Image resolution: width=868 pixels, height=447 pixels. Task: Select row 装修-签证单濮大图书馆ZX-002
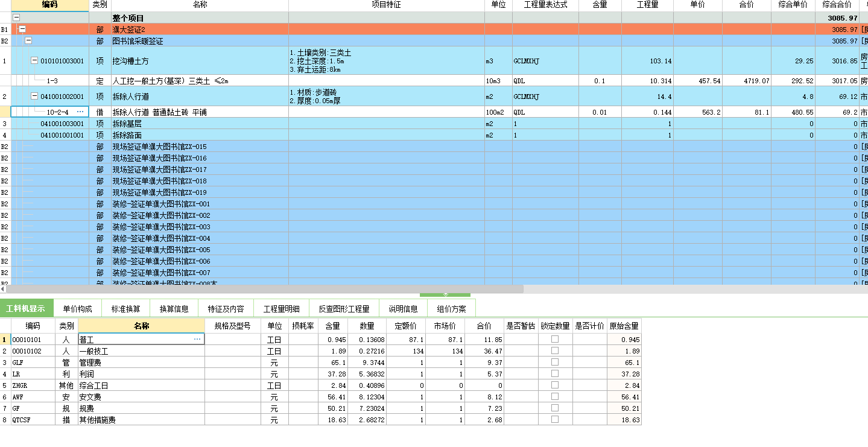click(x=434, y=215)
